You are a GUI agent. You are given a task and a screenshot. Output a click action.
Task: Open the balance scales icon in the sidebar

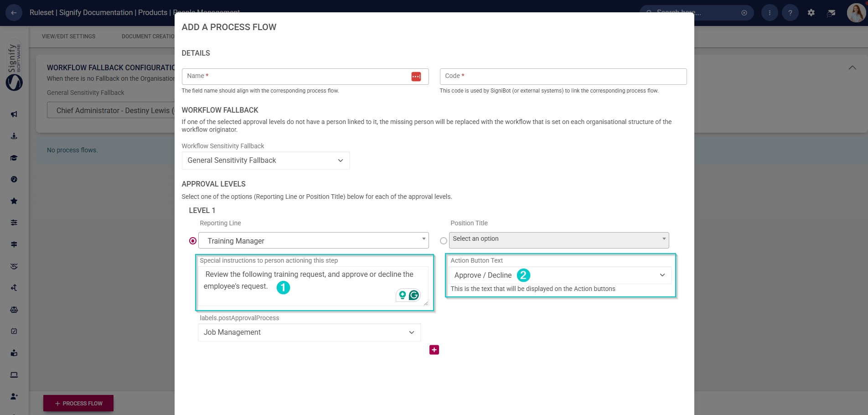(14, 310)
